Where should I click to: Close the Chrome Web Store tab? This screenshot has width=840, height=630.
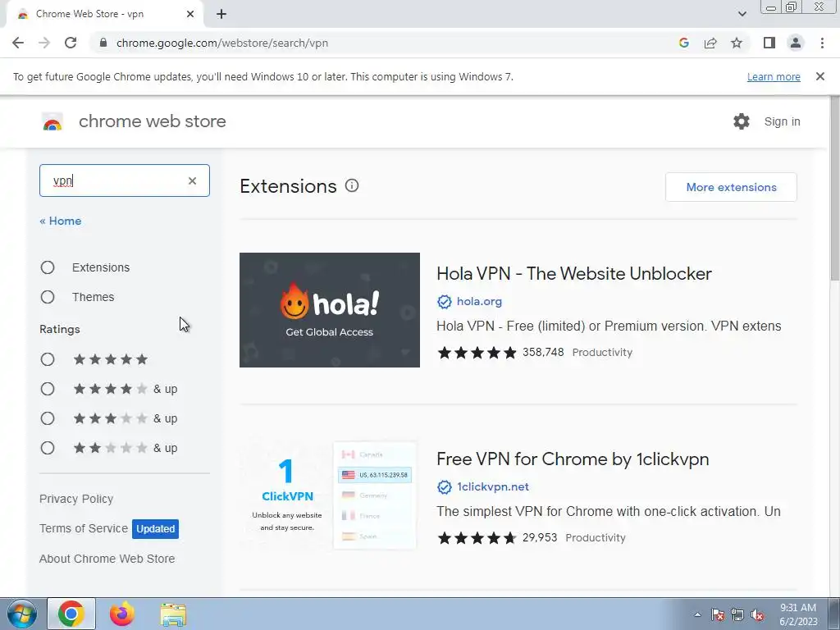click(x=190, y=14)
